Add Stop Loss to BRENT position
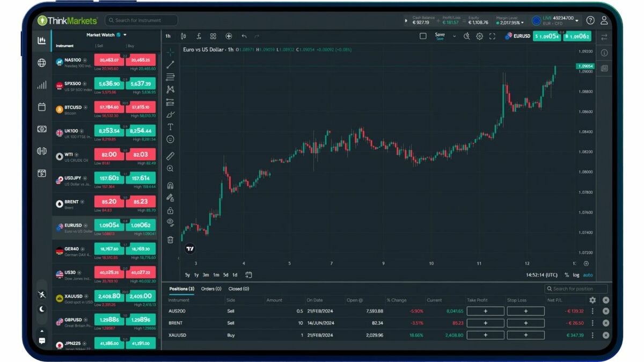The image size is (644, 362). coord(525,323)
